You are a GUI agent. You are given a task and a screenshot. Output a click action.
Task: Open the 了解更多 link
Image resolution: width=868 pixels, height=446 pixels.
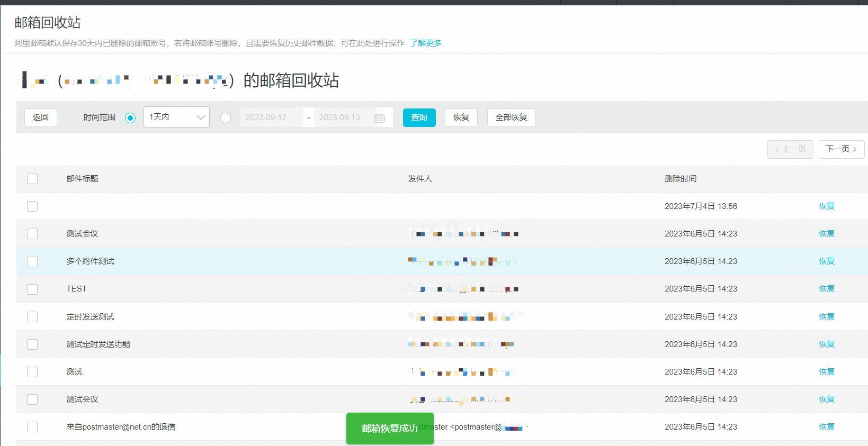(425, 43)
